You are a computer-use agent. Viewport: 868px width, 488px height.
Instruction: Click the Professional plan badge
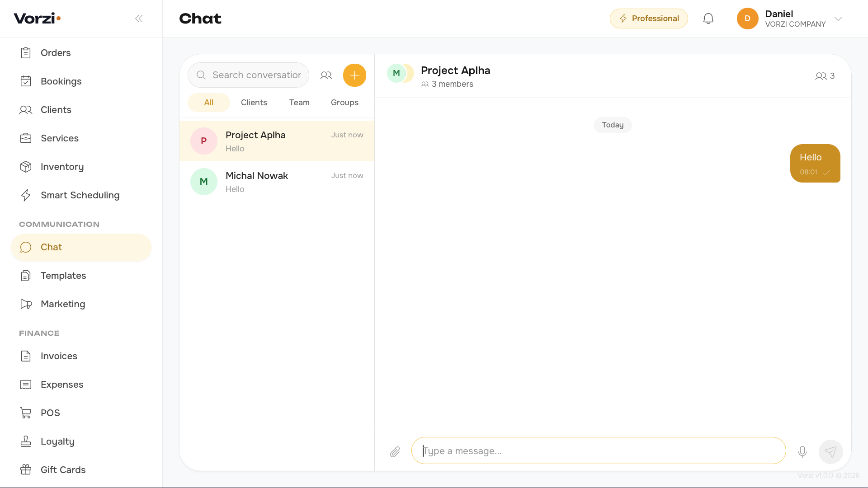click(649, 19)
